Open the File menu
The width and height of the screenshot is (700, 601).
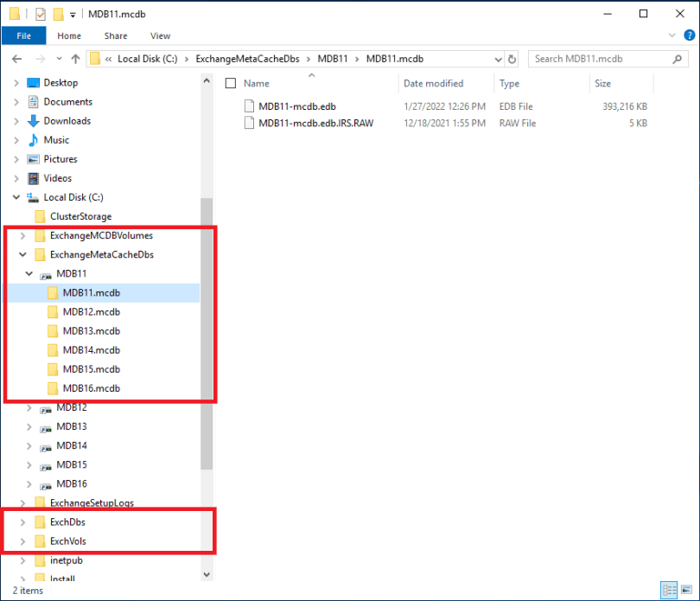click(x=24, y=36)
